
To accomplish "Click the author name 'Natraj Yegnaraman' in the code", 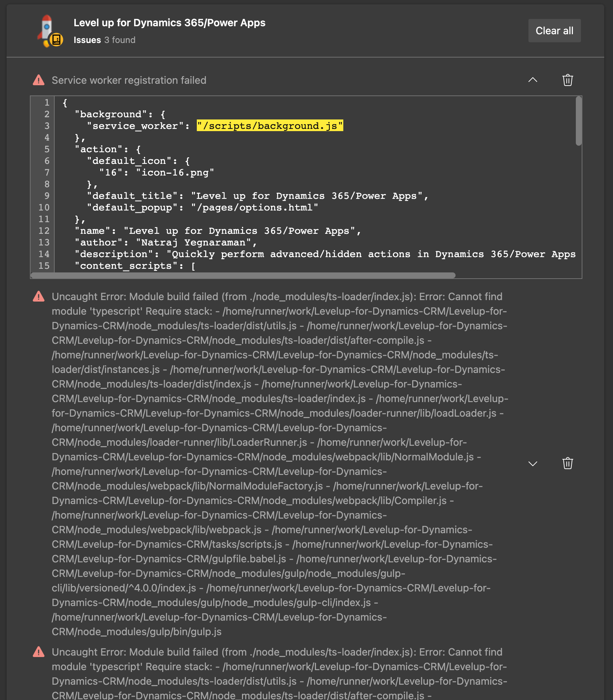I will 193,242.
